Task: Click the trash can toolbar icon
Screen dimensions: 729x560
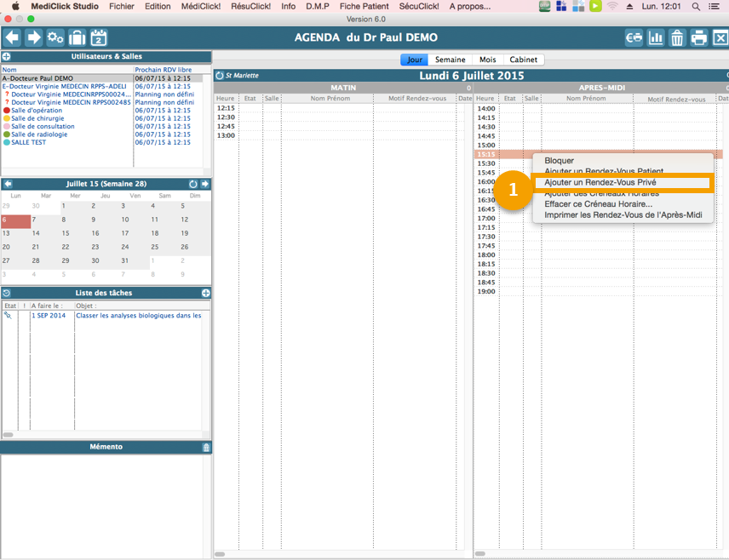Action: [677, 37]
